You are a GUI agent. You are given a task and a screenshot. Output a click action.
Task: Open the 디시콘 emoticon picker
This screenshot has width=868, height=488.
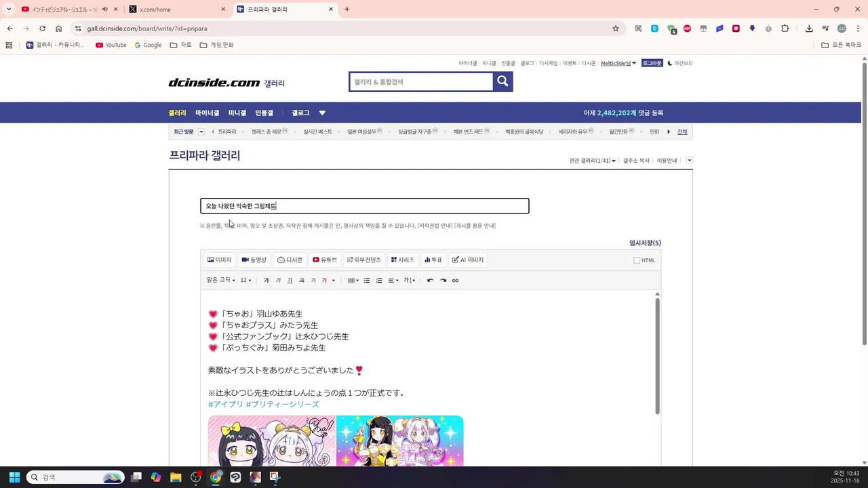290,260
